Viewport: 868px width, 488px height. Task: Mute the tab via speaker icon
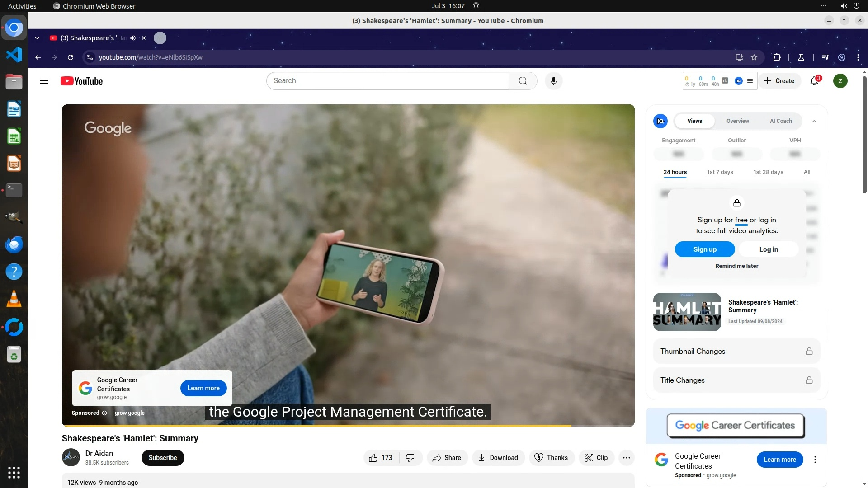coord(133,38)
